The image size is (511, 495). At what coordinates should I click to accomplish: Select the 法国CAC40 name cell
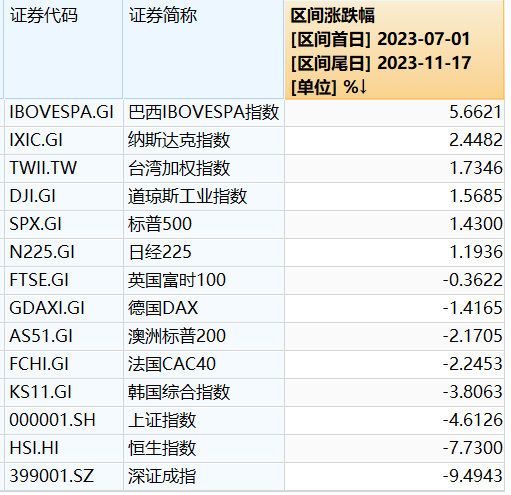[204, 364]
